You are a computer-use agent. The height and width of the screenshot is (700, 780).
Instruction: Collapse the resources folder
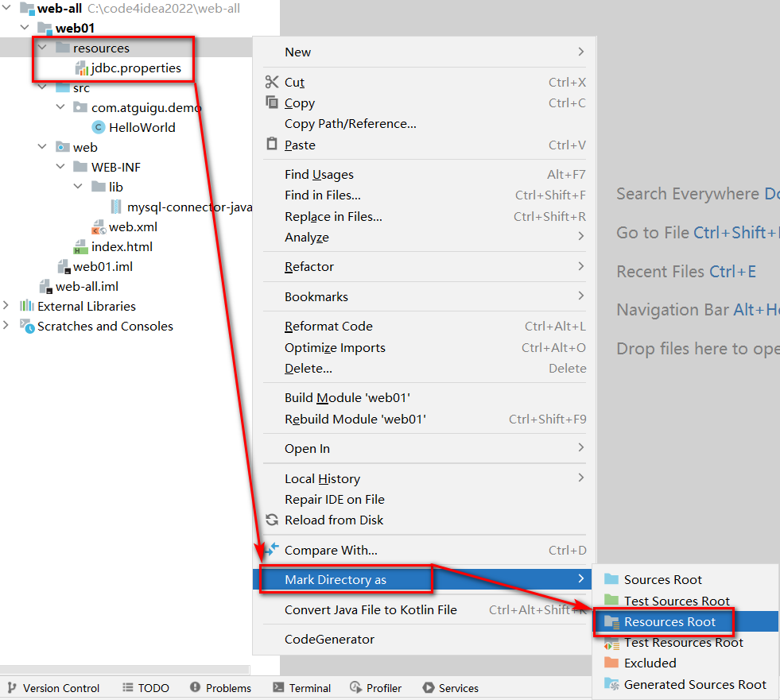point(42,48)
